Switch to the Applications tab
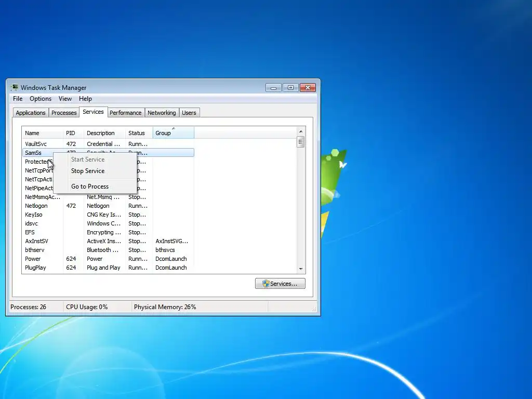The image size is (532, 399). [31, 113]
